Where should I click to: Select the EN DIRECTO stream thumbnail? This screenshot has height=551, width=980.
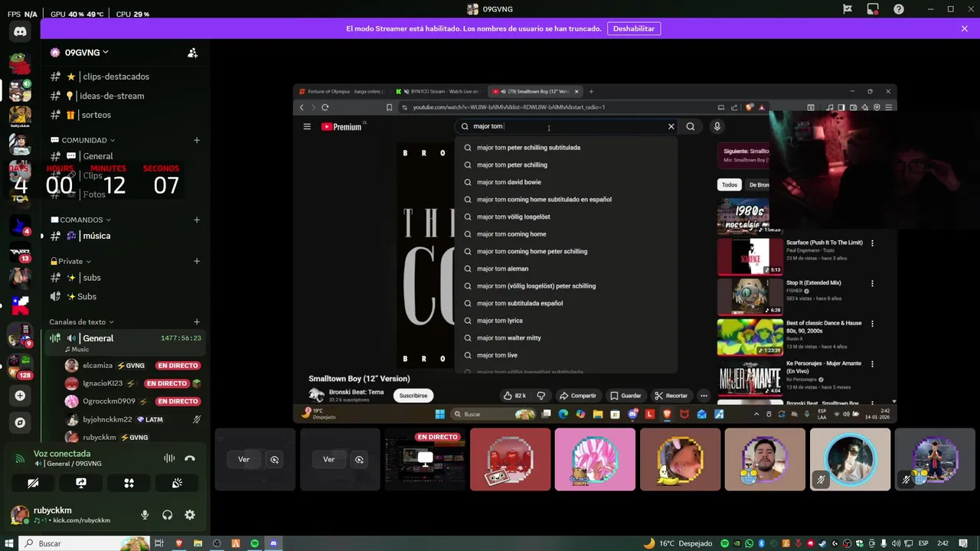click(x=425, y=459)
